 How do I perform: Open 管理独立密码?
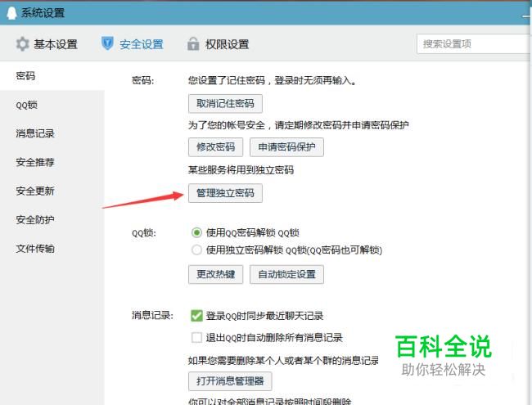point(225,193)
